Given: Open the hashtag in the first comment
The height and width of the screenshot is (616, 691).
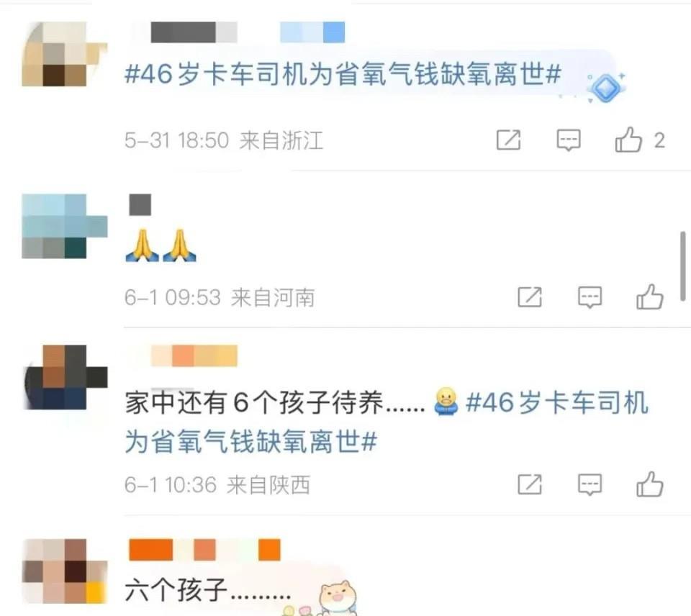Looking at the screenshot, I should [x=343, y=74].
